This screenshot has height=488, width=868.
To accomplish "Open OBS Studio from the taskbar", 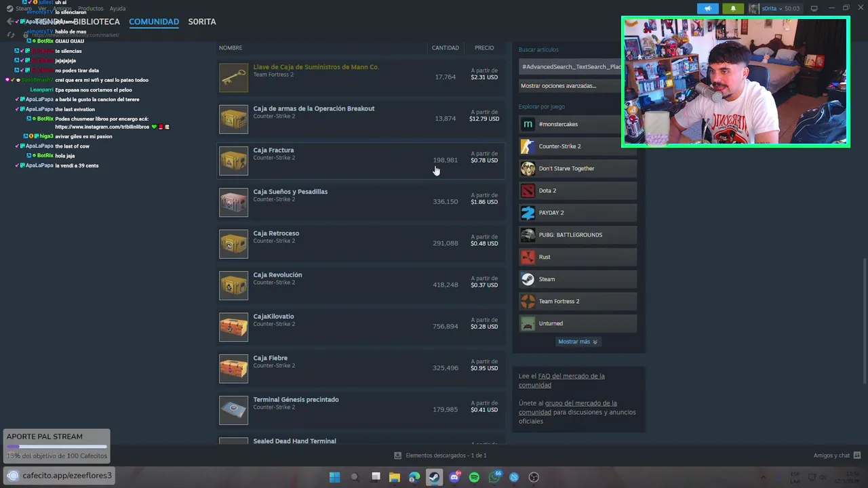I will tap(534, 477).
